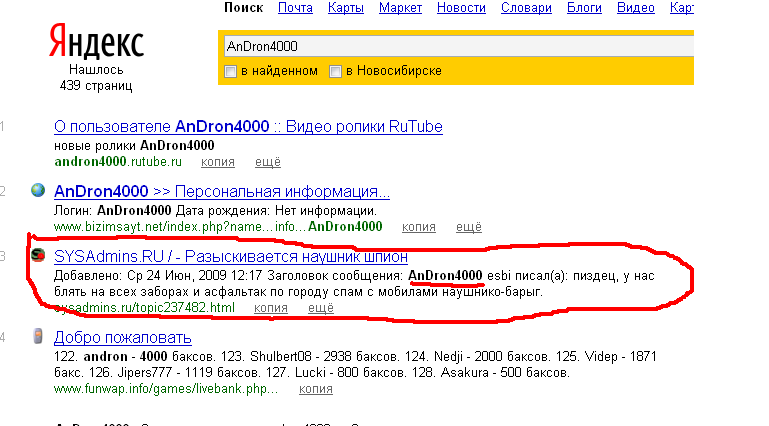Open the 'Добро пожаловать' result link

pos(123,337)
